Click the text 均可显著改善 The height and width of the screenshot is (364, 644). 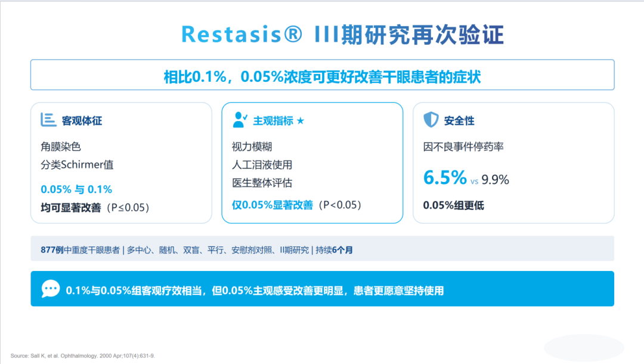coord(70,208)
